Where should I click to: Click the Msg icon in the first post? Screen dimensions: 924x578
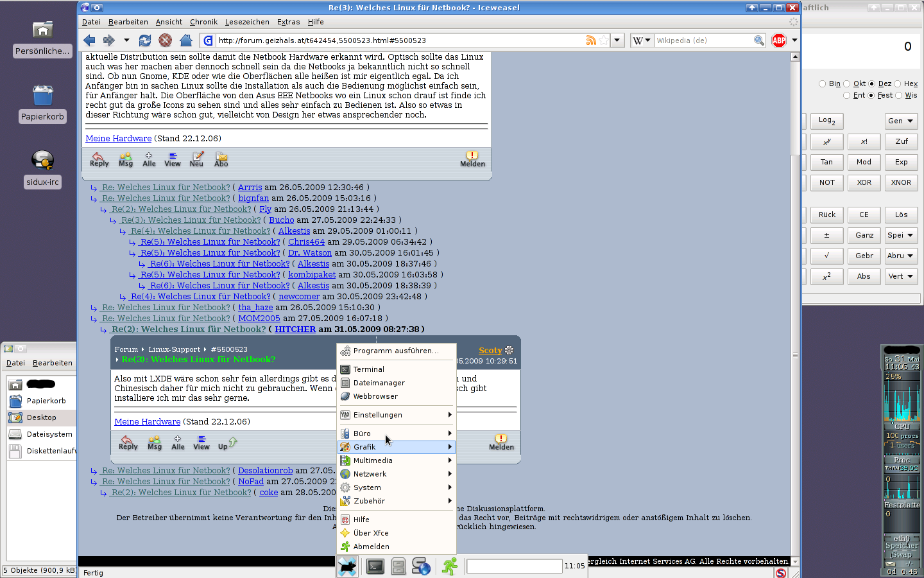[126, 159]
